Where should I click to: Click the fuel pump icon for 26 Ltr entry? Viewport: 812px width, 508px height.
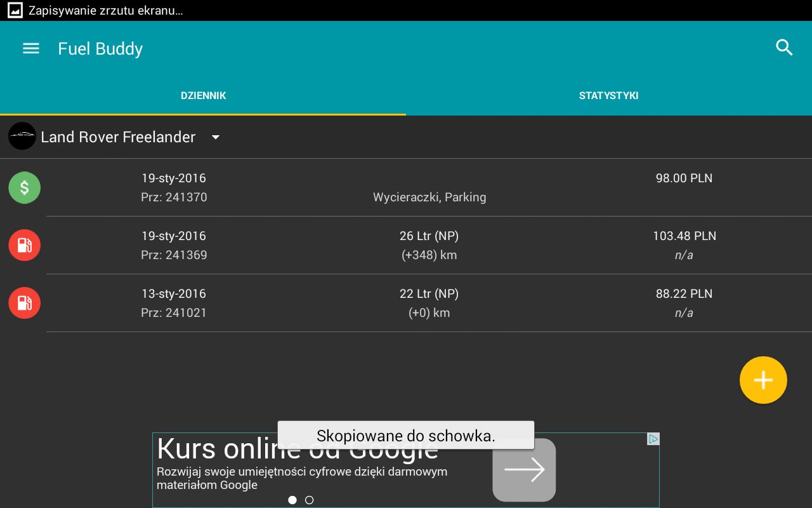(24, 245)
